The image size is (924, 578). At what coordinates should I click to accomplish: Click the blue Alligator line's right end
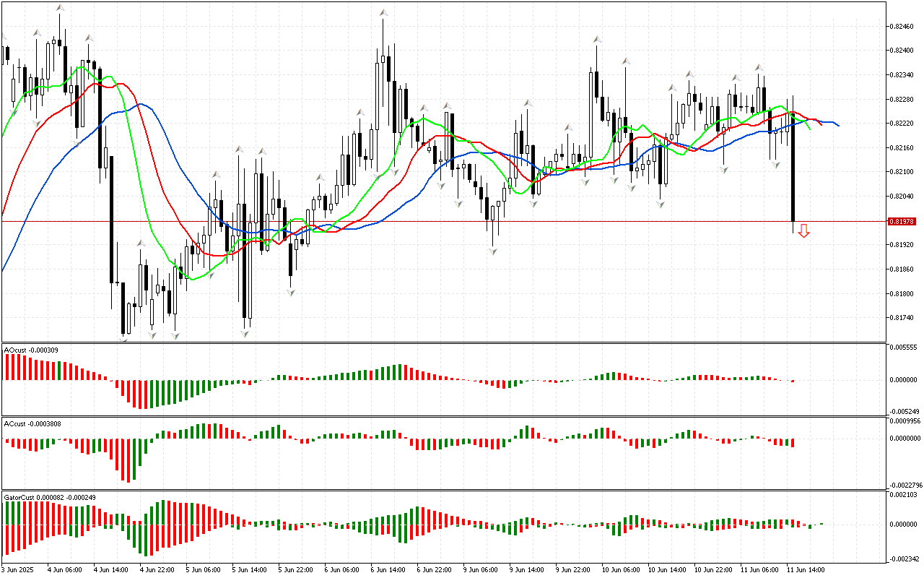click(x=837, y=125)
